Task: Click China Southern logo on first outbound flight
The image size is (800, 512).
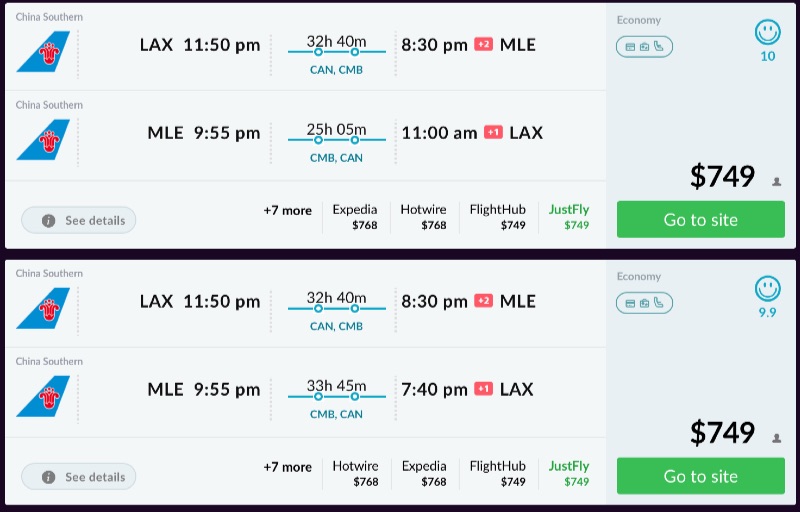Action: [43, 51]
